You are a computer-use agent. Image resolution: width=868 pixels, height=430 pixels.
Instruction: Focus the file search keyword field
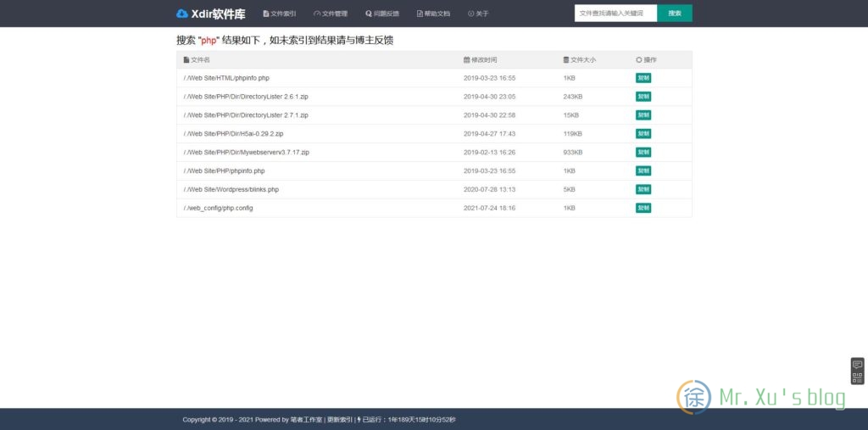pyautogui.click(x=615, y=14)
